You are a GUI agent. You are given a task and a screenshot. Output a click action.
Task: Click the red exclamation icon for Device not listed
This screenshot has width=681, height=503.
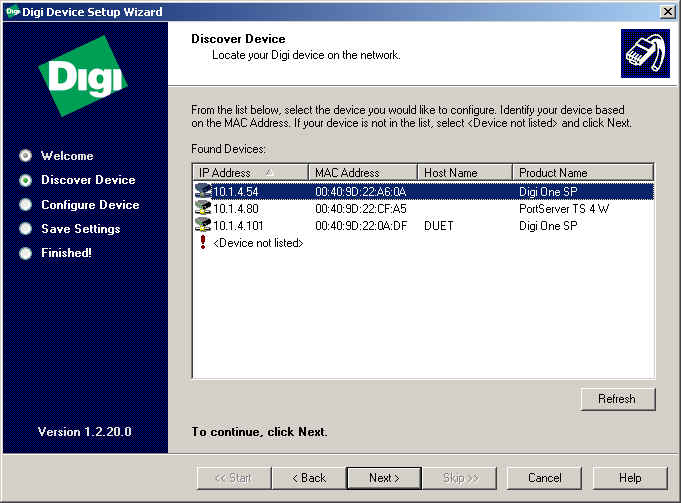click(x=203, y=242)
